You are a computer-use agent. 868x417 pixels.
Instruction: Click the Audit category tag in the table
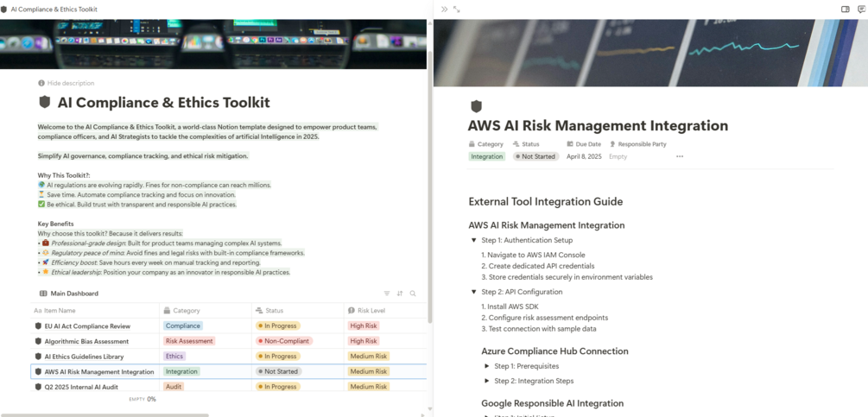174,387
